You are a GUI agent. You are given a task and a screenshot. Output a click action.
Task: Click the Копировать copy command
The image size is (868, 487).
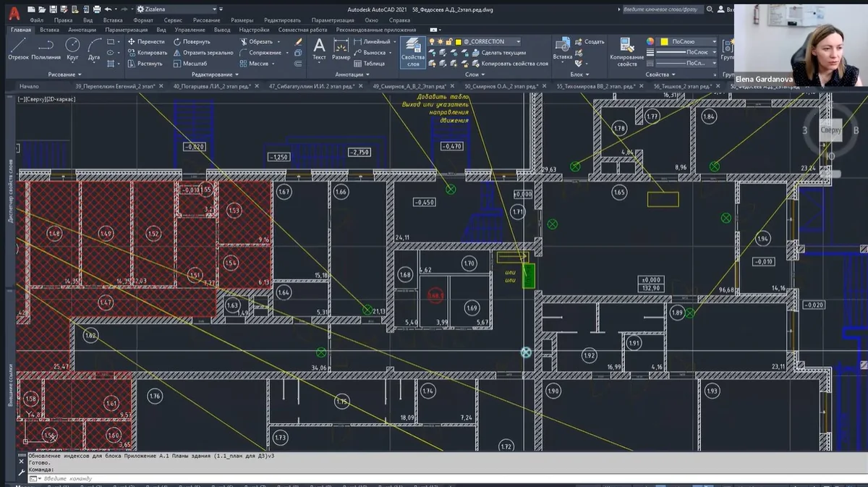coord(147,53)
